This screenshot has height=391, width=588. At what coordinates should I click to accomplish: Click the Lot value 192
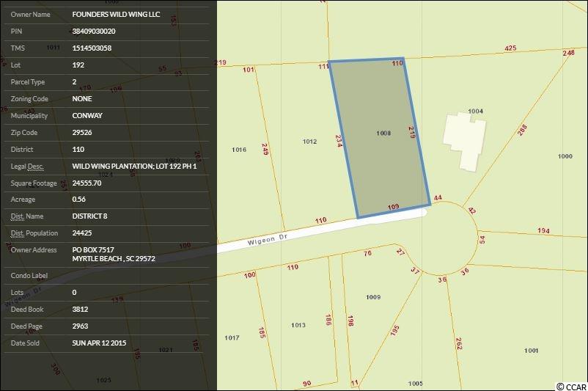78,65
